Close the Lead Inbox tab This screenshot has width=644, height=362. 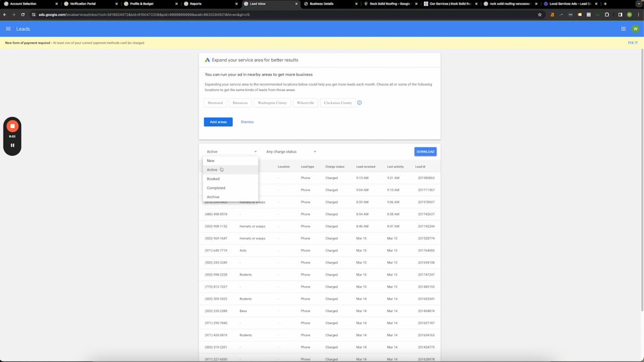[296, 4]
